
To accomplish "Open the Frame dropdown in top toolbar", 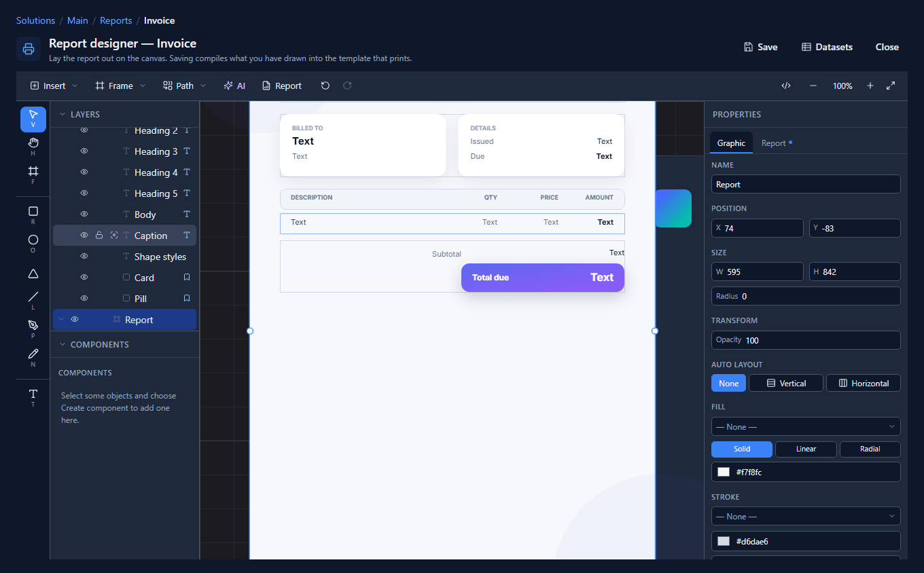I will (120, 86).
